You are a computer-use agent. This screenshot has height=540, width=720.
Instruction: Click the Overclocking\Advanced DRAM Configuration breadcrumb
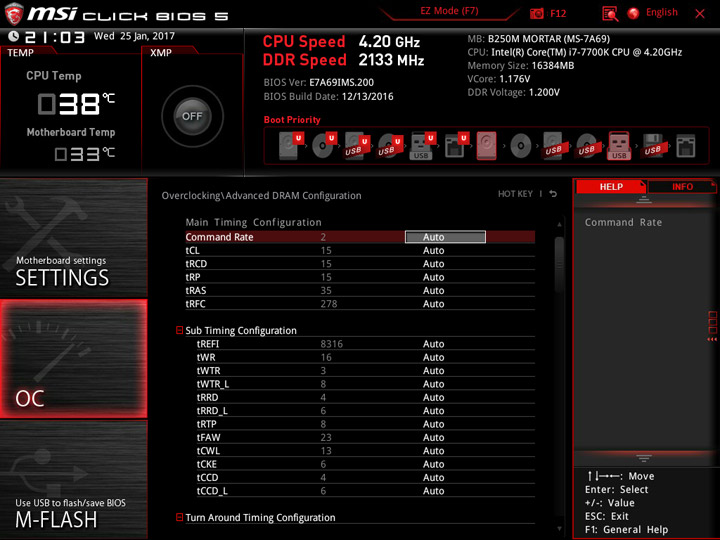261,196
